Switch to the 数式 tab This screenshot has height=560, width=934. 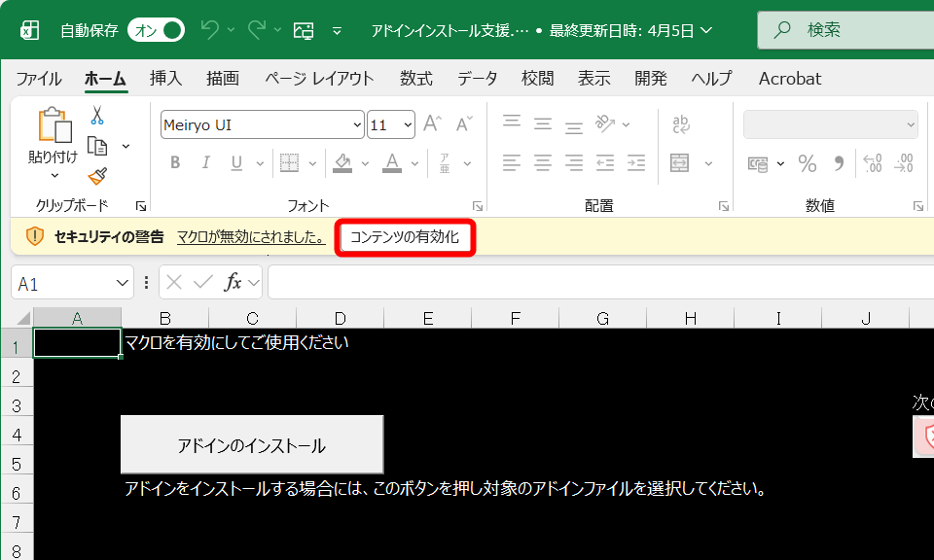point(415,79)
